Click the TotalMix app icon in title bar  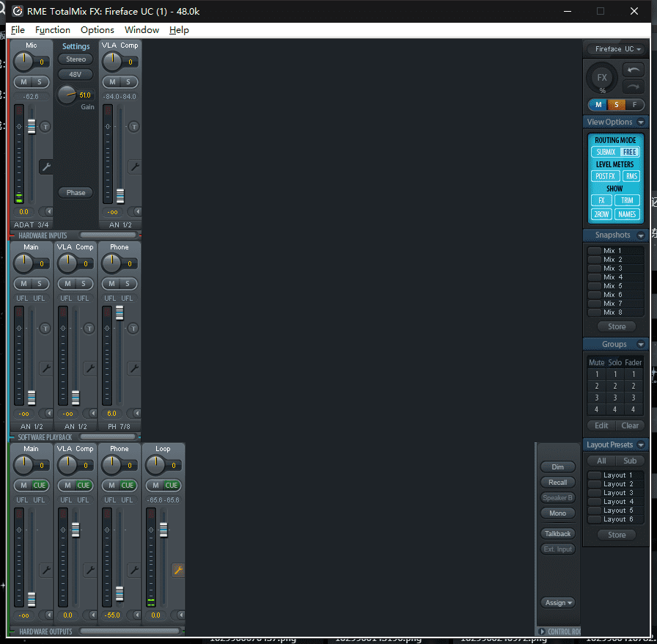(17, 11)
